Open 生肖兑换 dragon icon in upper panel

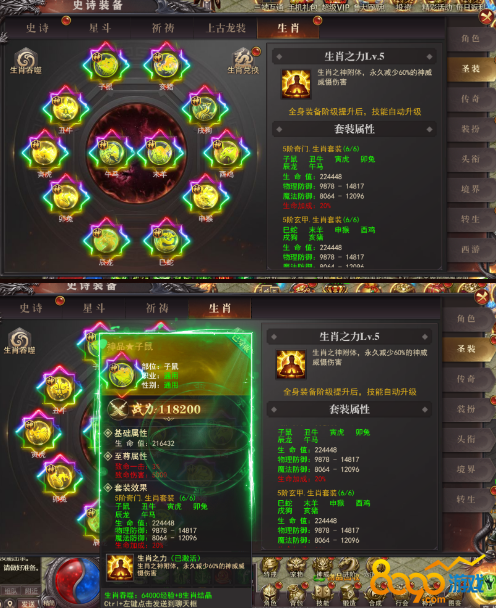click(x=243, y=59)
